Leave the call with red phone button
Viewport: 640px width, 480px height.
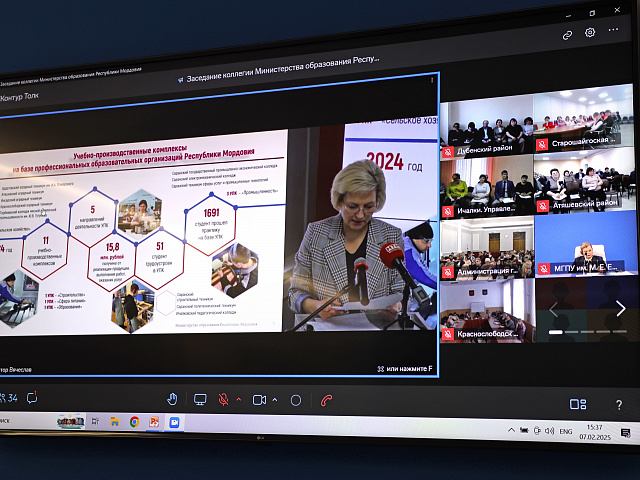coord(326,400)
